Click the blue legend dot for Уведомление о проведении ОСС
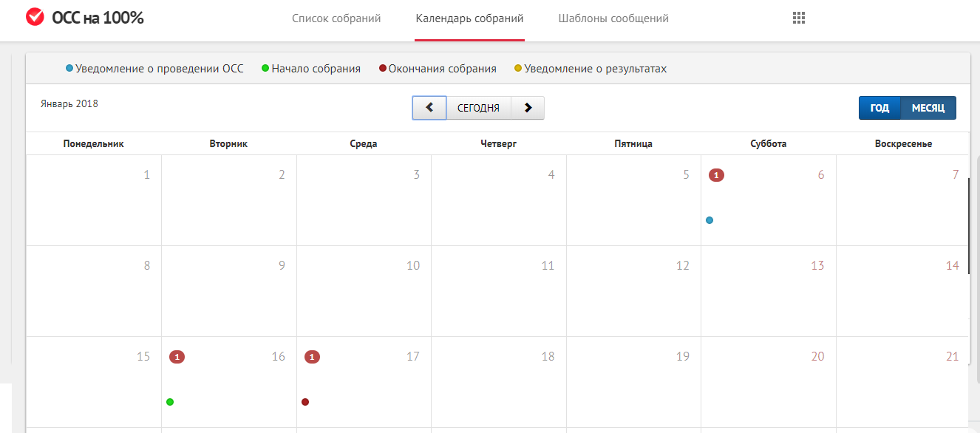This screenshot has height=433, width=980. point(69,69)
